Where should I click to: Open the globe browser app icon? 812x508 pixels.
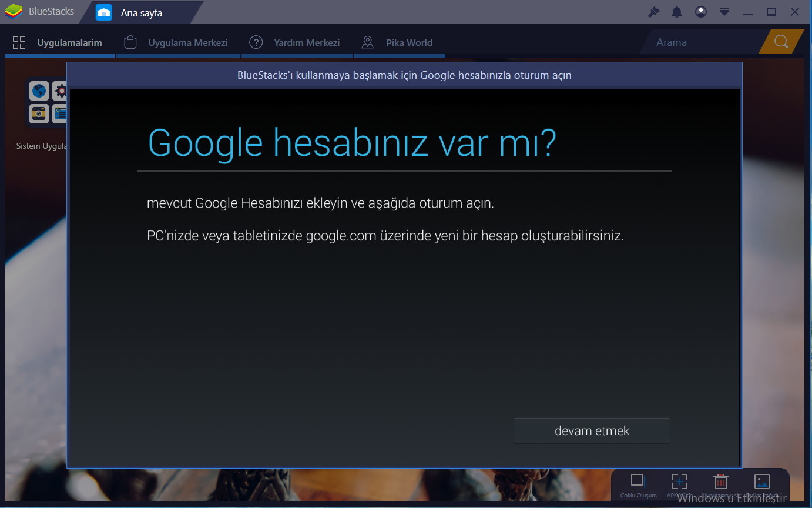pyautogui.click(x=39, y=91)
